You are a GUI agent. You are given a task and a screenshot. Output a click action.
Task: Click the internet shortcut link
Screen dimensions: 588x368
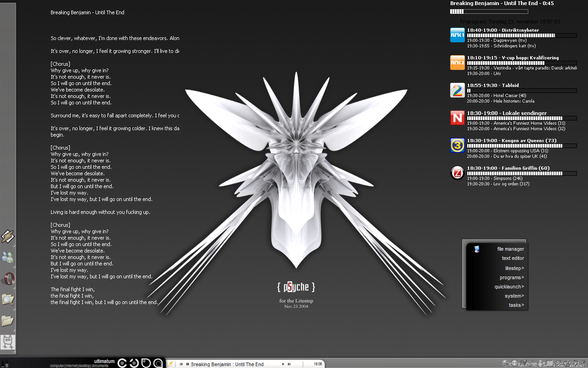click(x=71, y=366)
